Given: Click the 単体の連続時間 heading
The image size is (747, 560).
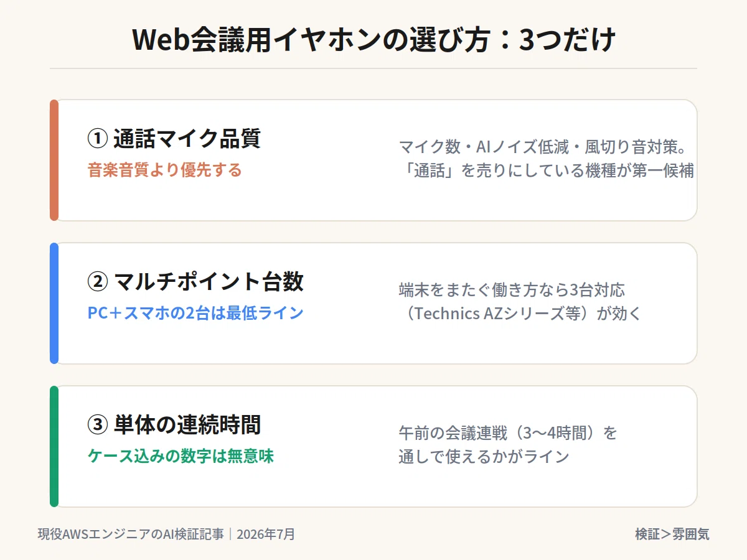Looking at the screenshot, I should [187, 425].
